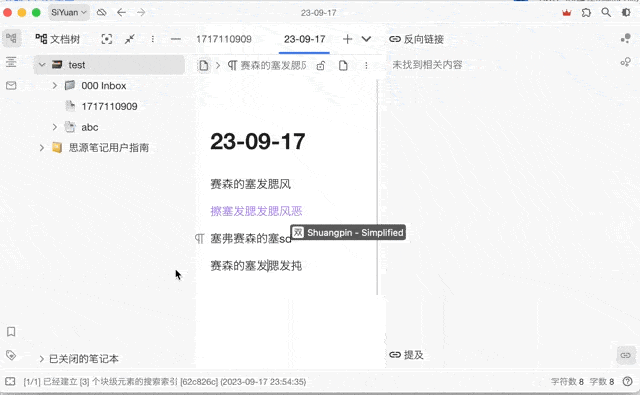
Task: Collapse all in document tree
Action: pos(130,39)
